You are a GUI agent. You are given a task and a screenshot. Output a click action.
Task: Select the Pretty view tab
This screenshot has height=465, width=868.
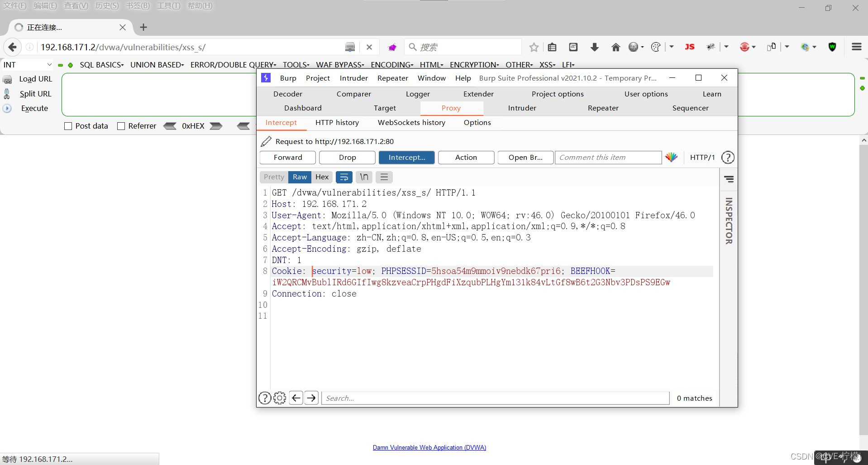(274, 177)
